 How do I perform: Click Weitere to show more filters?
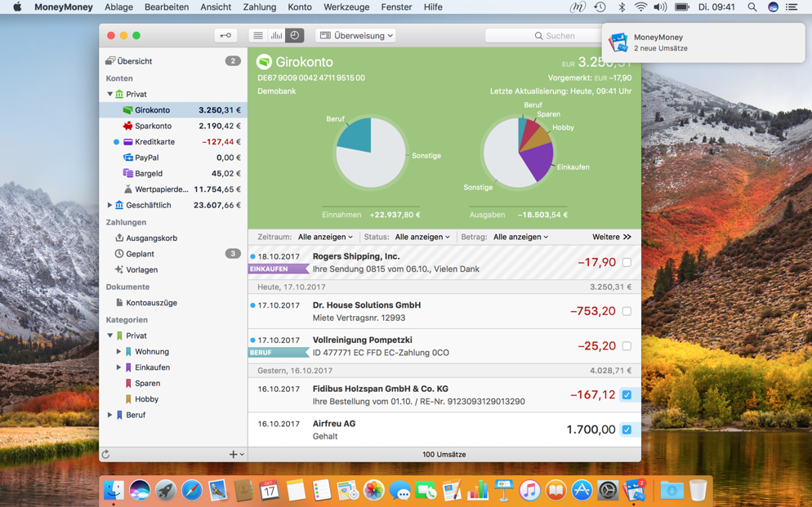point(612,237)
